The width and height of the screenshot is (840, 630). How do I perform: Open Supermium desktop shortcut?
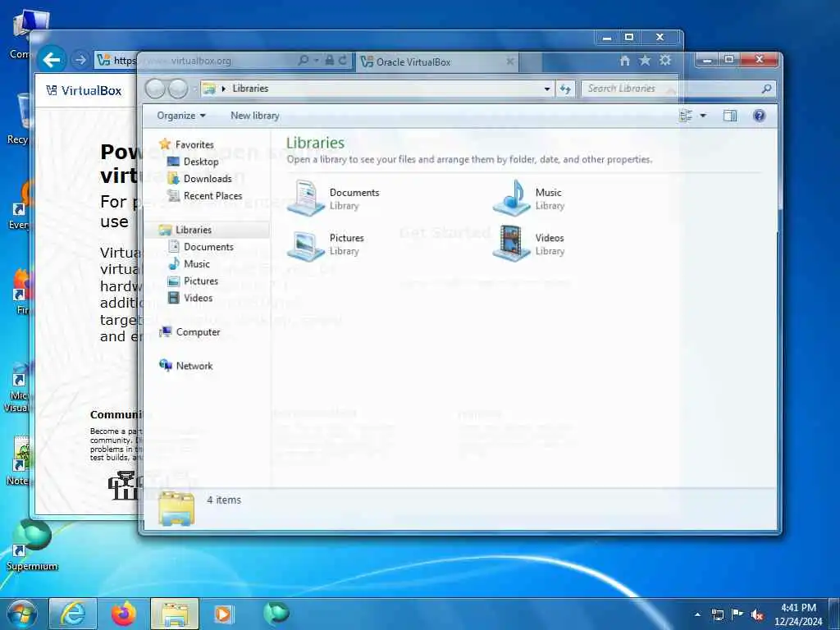click(x=32, y=544)
